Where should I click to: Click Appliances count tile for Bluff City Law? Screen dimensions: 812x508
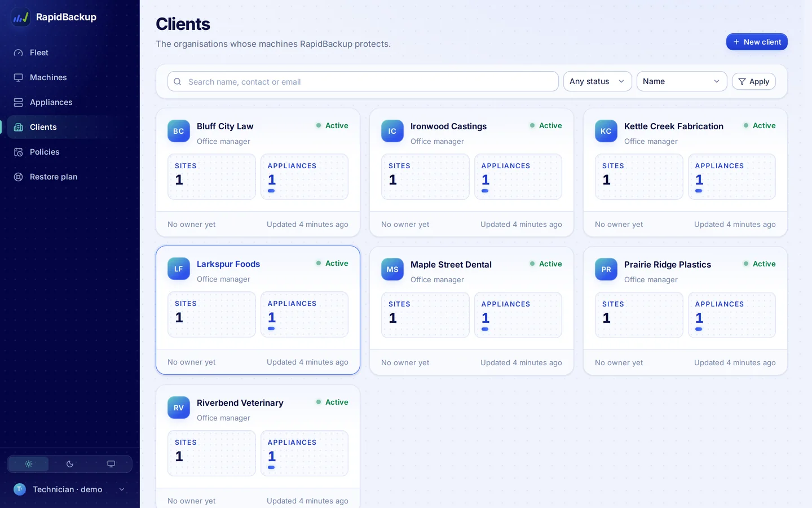click(x=304, y=177)
